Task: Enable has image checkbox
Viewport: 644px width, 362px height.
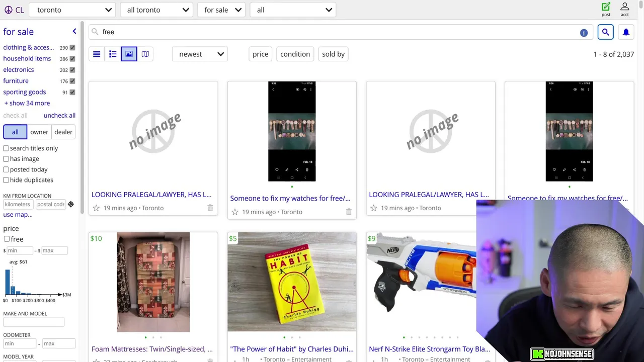Action: click(x=6, y=159)
